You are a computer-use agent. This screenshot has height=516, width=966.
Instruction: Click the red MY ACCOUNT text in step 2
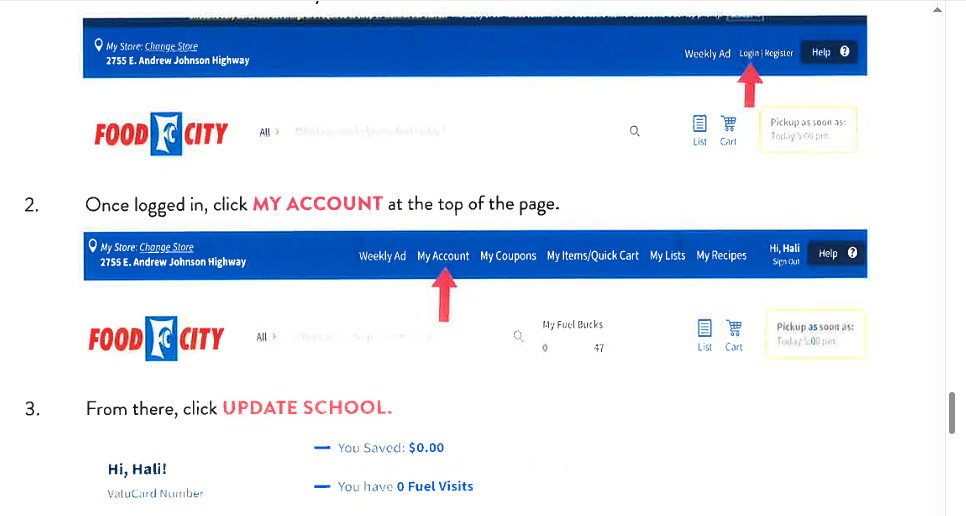pos(318,204)
